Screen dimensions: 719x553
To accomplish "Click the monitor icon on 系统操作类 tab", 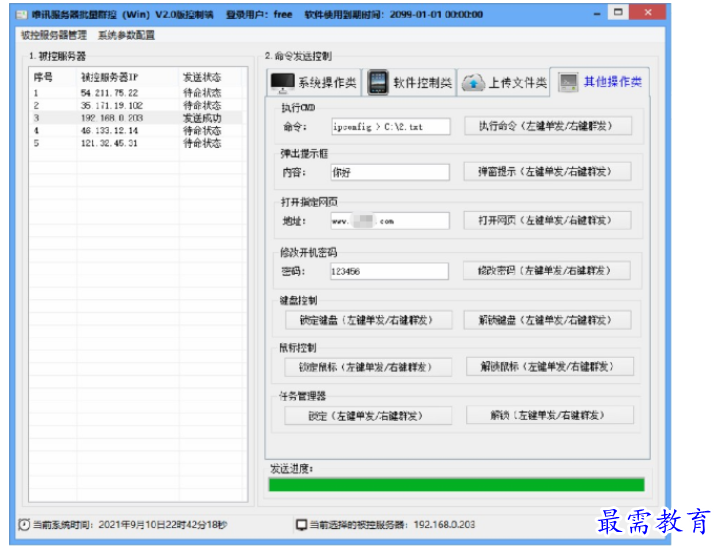I will click(x=282, y=83).
